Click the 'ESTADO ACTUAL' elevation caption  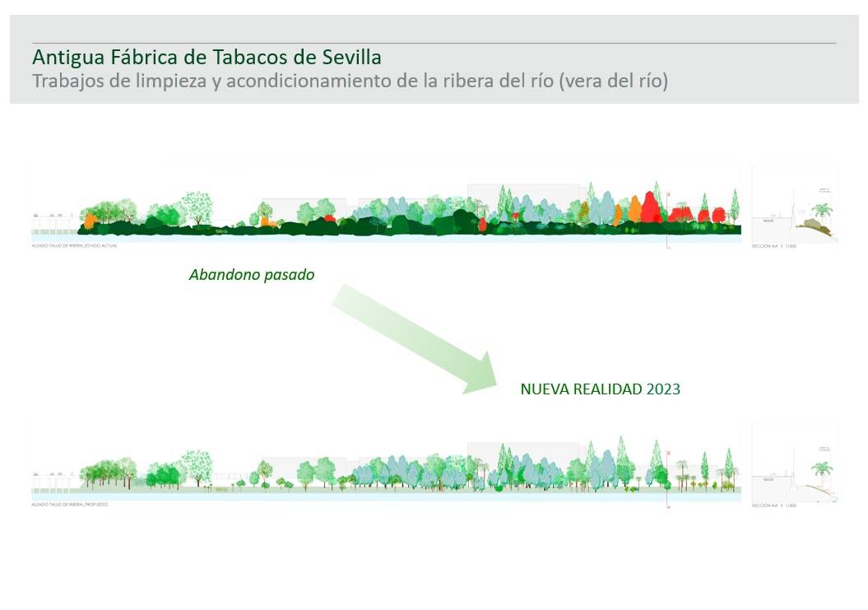coord(74,246)
